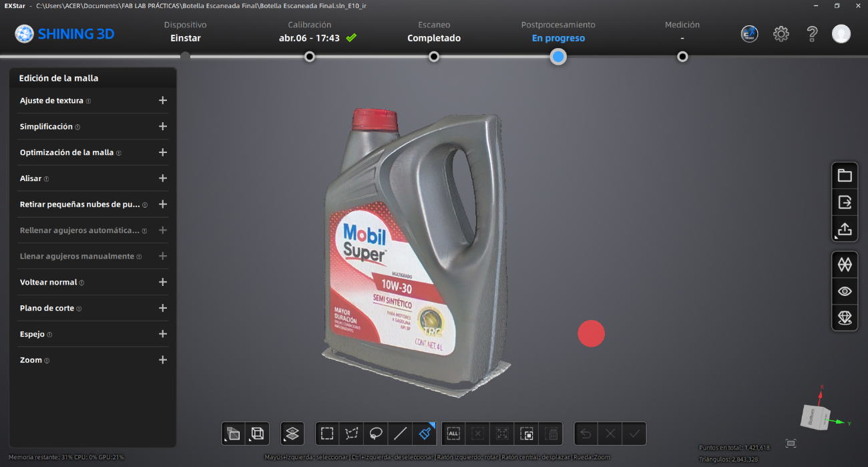The image size is (868, 467).
Task: Click the undo arrow in bottom toolbar
Action: click(x=586, y=434)
